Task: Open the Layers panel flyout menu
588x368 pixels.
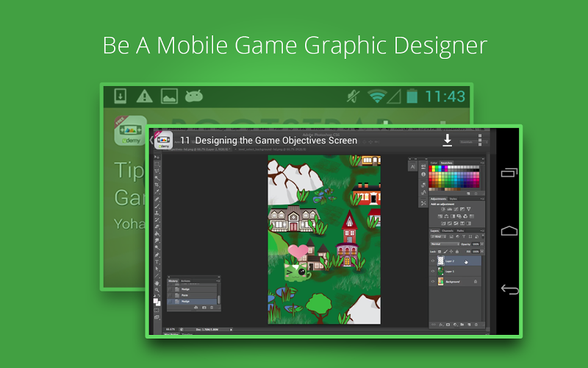Action: coord(483,230)
